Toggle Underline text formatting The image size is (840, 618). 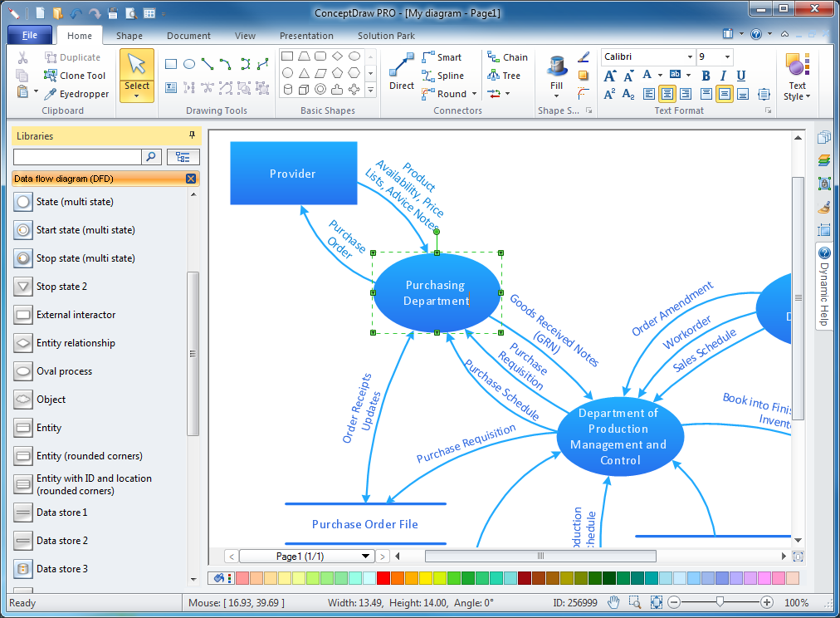click(741, 76)
